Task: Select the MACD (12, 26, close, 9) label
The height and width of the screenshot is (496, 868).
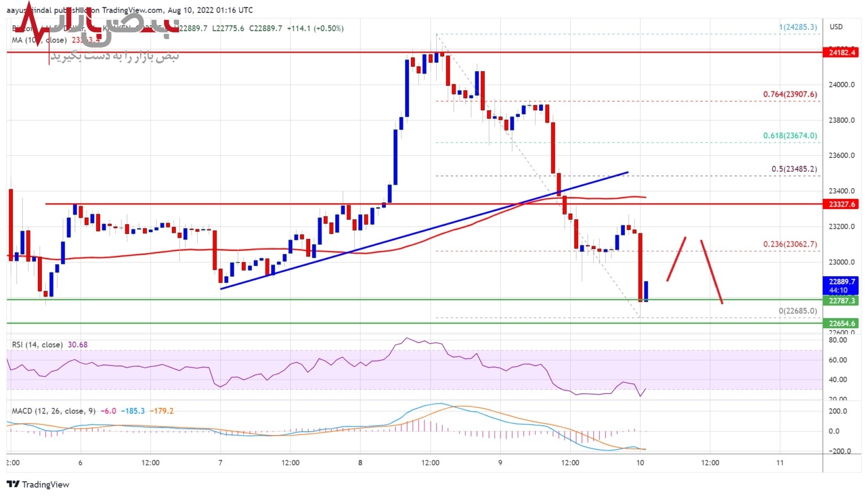Action: pos(54,411)
